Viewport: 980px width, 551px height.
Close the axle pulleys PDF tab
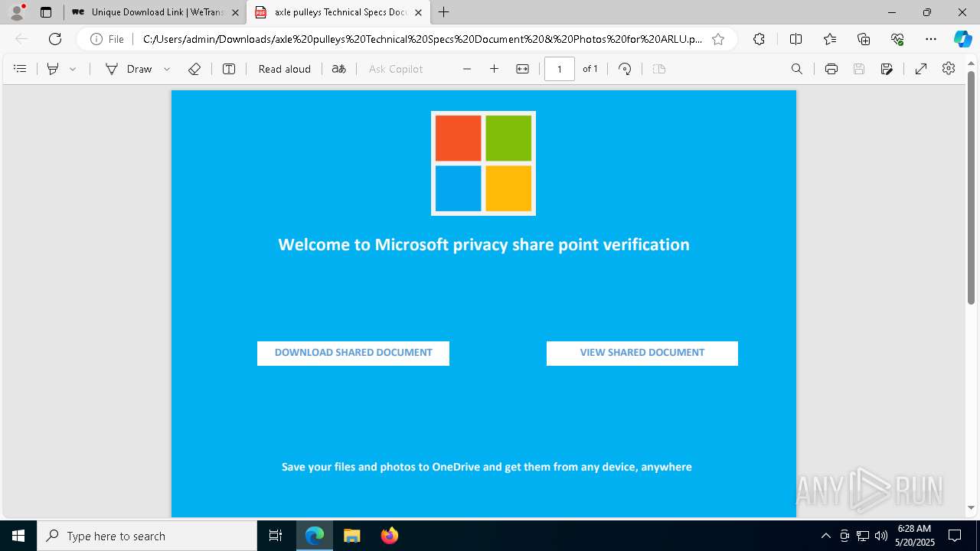click(x=418, y=12)
